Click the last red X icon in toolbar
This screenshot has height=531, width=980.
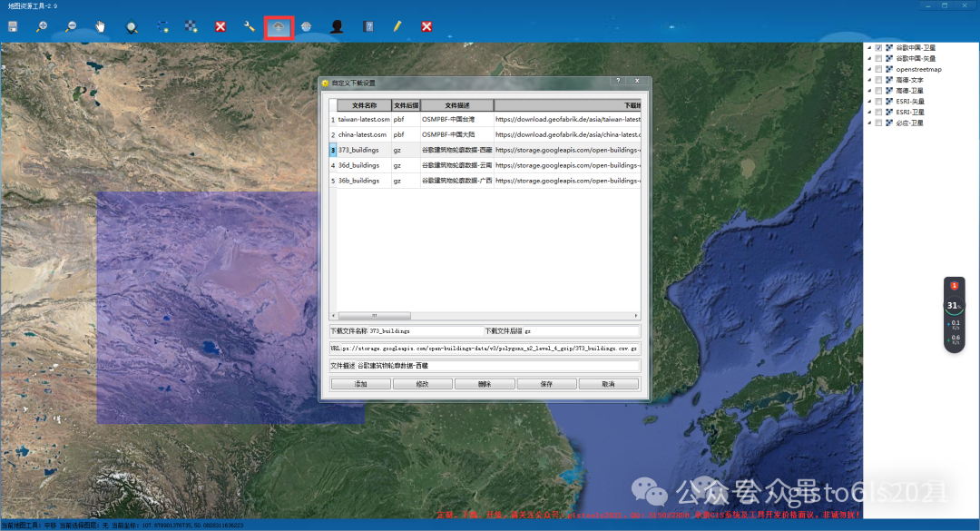coord(426,26)
